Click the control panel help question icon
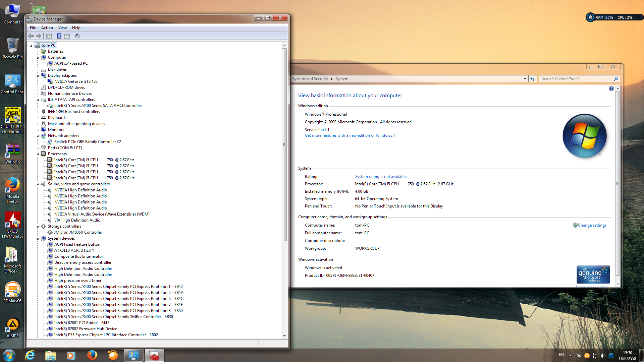 (x=611, y=88)
